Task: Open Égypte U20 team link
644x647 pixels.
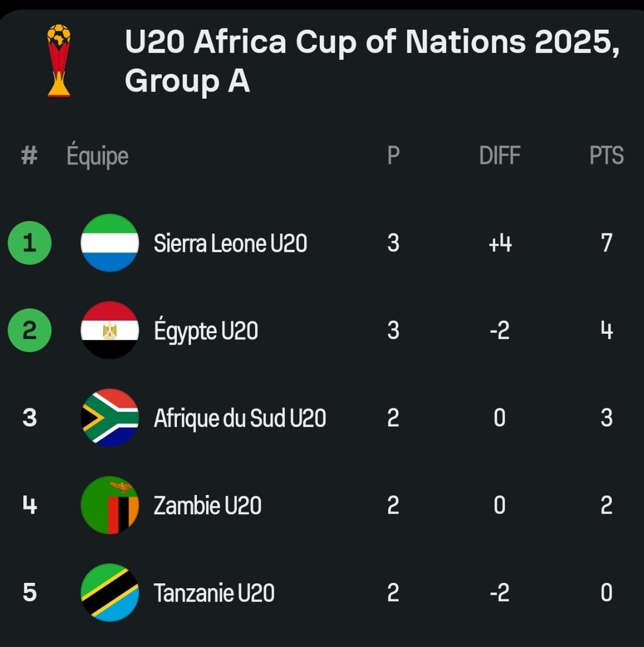Action: tap(206, 331)
